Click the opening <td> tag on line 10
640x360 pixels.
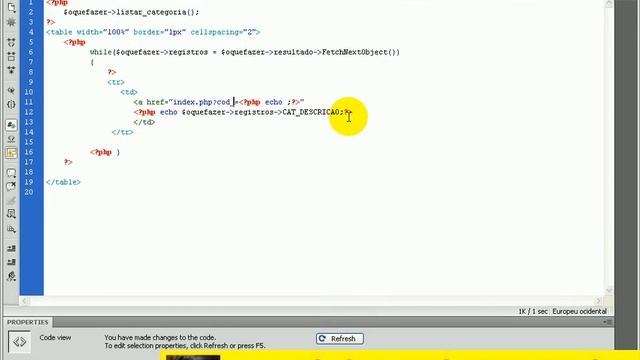pos(129,92)
